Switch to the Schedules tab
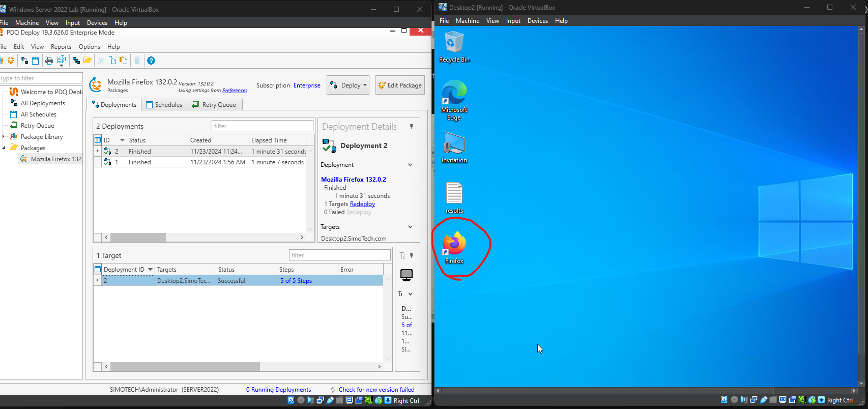 pos(164,105)
